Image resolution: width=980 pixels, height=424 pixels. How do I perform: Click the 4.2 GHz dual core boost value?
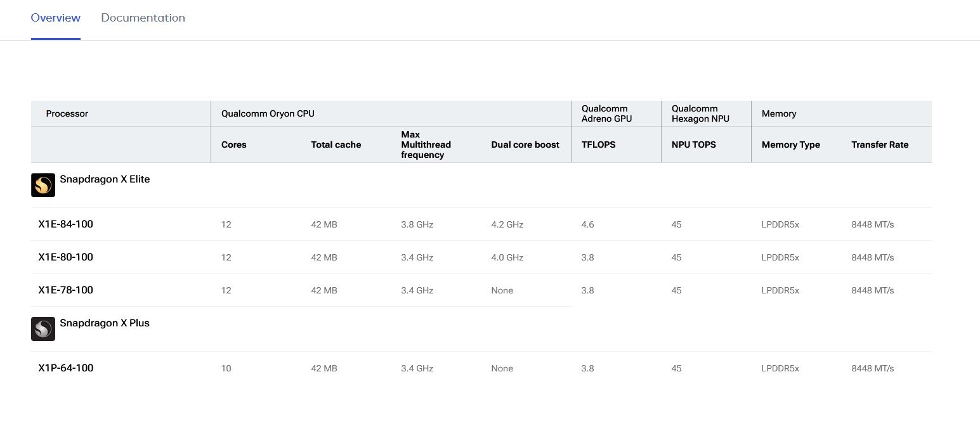(507, 224)
